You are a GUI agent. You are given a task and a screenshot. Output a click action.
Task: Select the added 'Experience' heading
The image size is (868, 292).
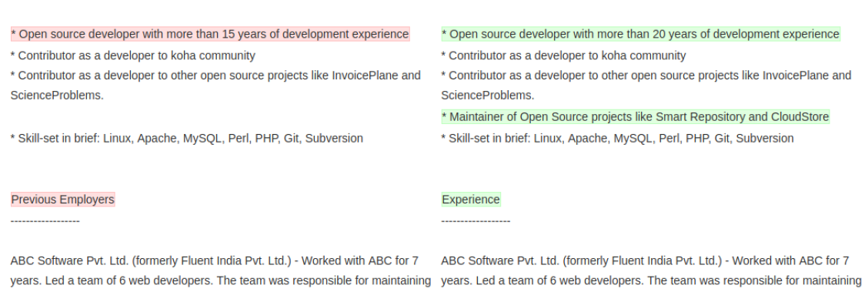[471, 200]
